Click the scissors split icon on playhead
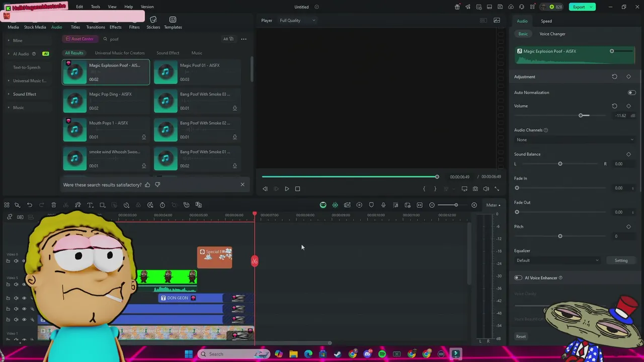This screenshot has width=644, height=362. [255, 261]
